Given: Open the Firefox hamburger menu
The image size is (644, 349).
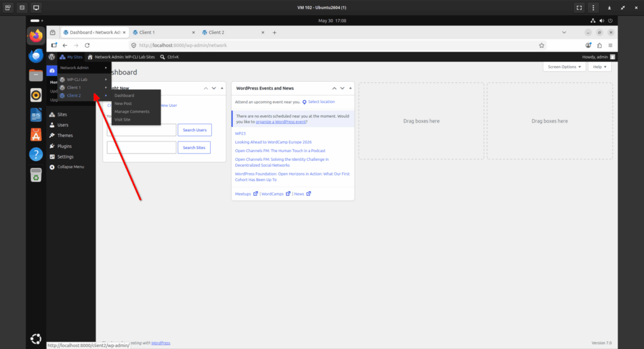Looking at the screenshot, I should pos(610,45).
